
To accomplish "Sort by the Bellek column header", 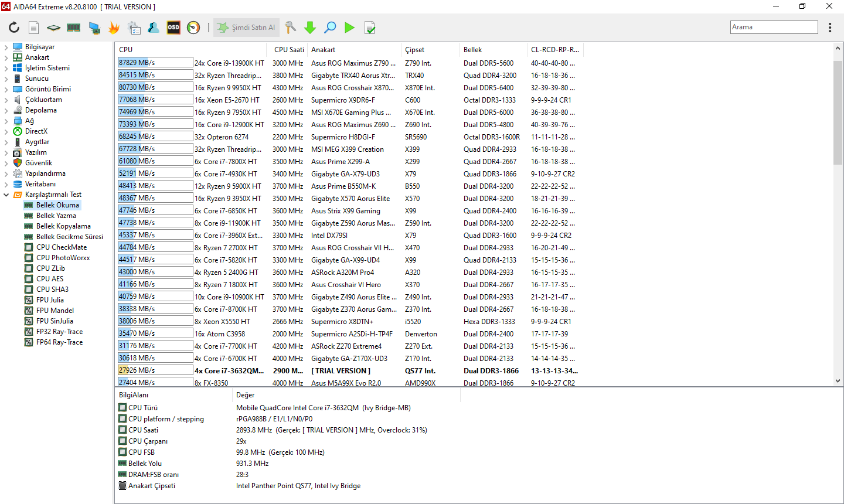I will coord(494,50).
